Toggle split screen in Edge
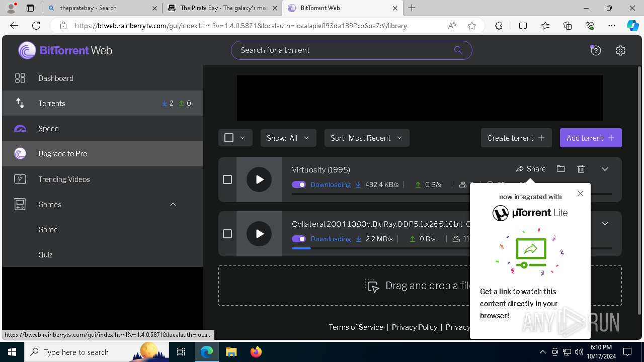Viewport: 644px width, 362px height. (523, 26)
